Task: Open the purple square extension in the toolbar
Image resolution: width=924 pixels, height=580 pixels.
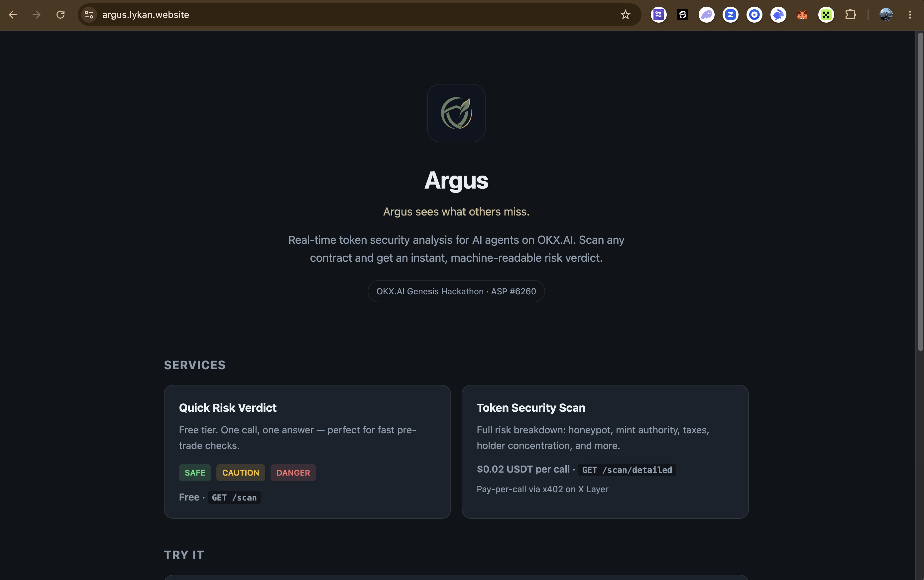Action: pos(659,15)
